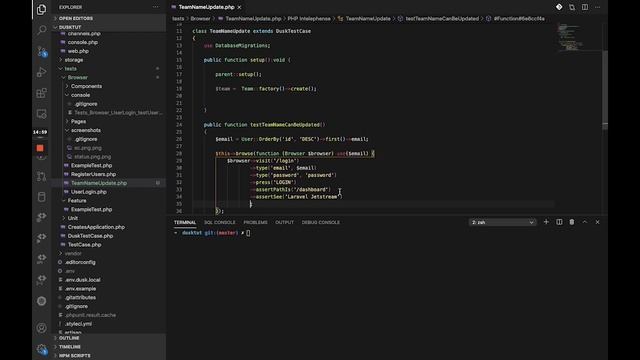Click the open changes icon in editor toolbar
The height and width of the screenshot is (360, 640).
click(x=572, y=7)
